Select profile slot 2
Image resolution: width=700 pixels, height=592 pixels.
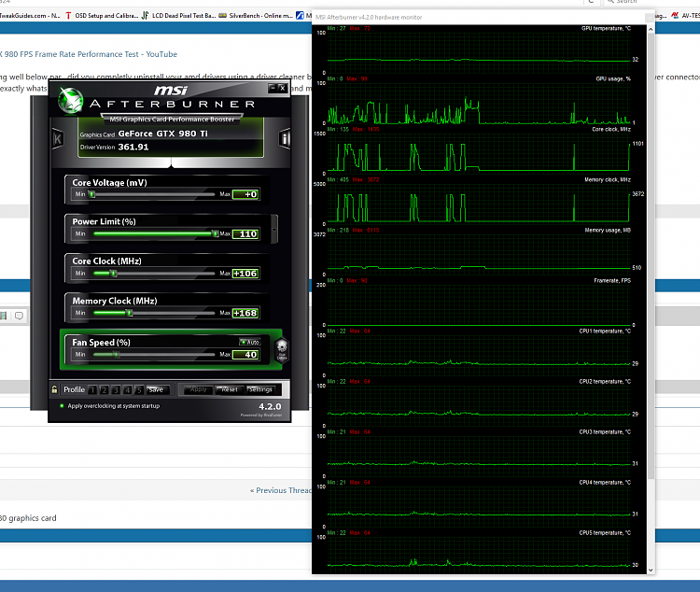[104, 390]
